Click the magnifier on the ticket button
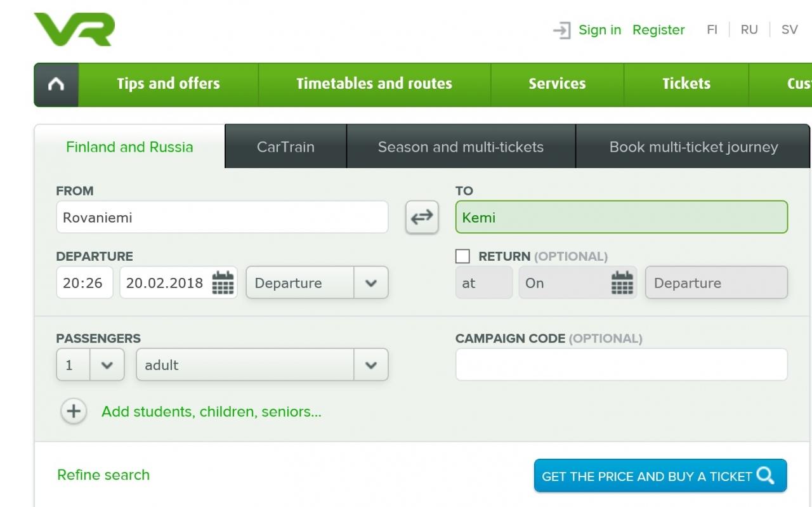Image resolution: width=812 pixels, height=507 pixels. (766, 475)
